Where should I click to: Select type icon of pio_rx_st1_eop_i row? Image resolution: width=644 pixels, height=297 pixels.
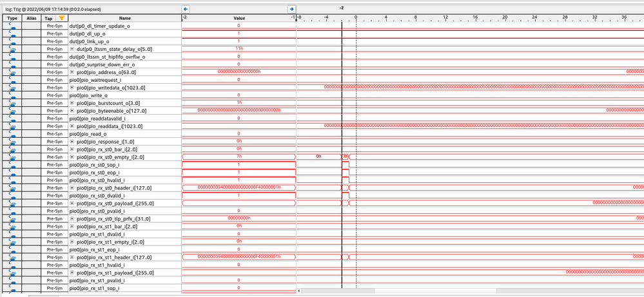[12, 249]
